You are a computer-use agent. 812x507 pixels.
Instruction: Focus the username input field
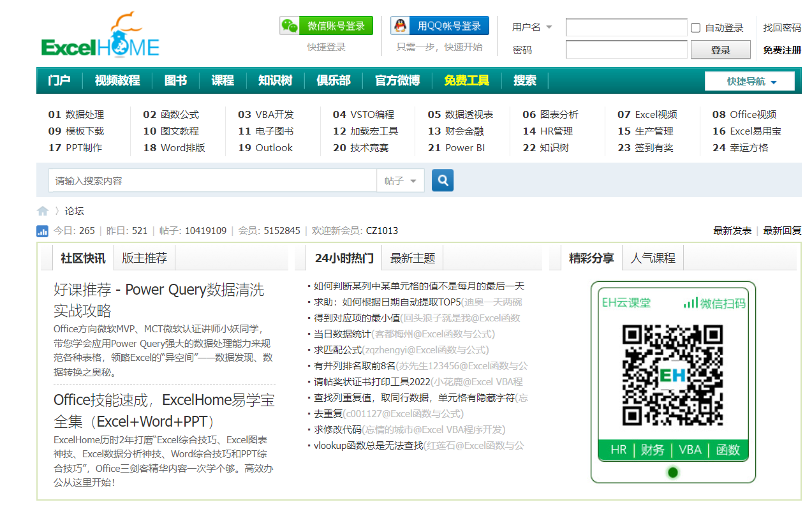(x=626, y=27)
